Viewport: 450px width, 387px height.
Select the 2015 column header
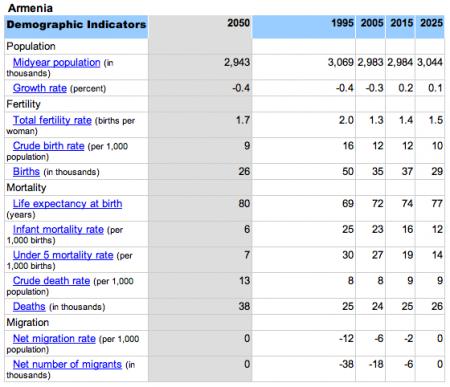pos(400,27)
